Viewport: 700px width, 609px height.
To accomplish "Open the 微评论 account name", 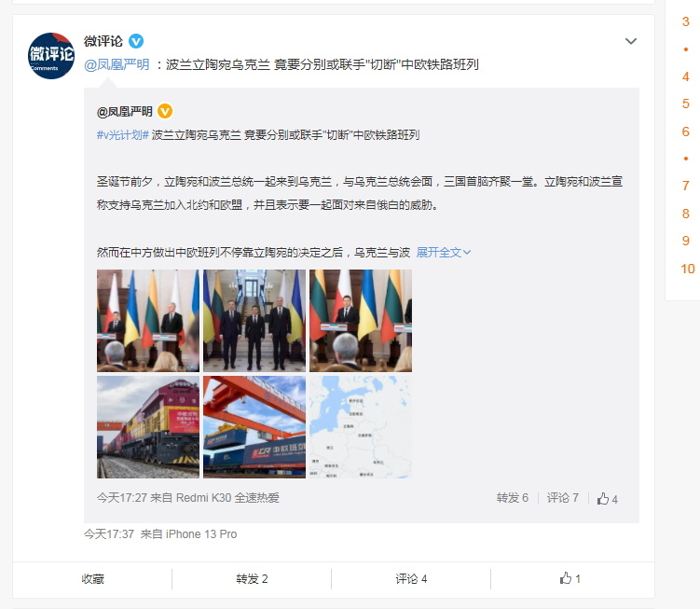I will (x=103, y=42).
